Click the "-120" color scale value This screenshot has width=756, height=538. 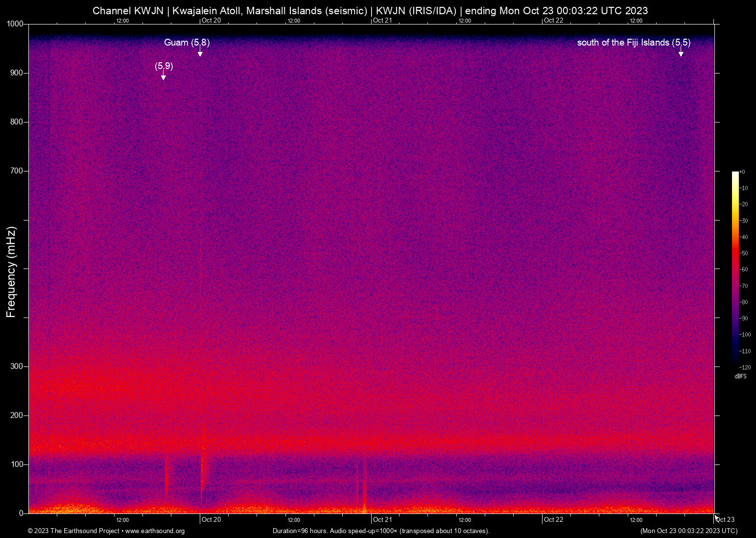[745, 367]
